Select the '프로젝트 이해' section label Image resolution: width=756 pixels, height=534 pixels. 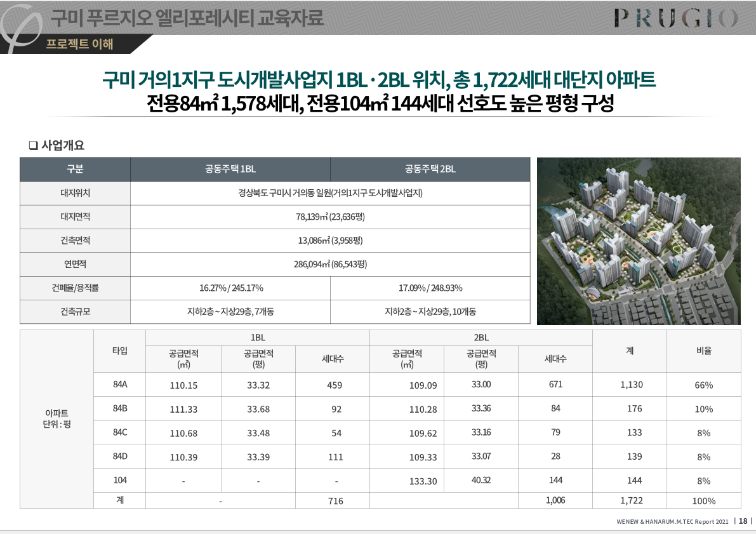pos(79,44)
